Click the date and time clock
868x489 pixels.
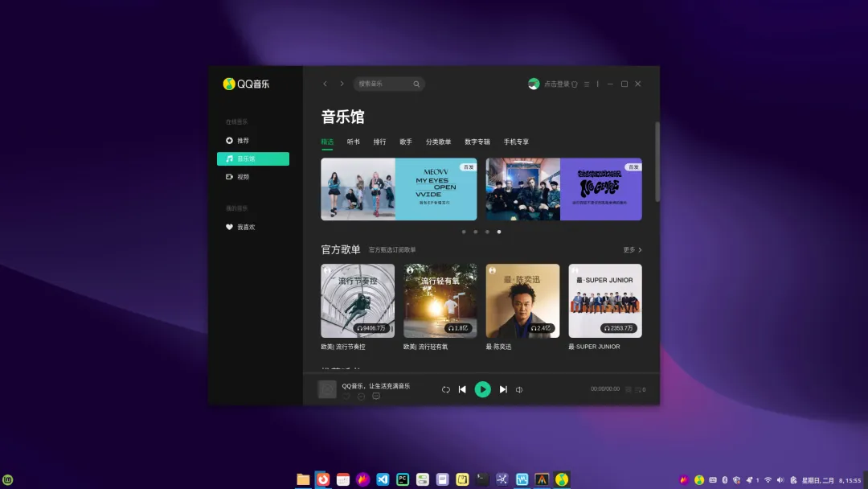click(831, 481)
